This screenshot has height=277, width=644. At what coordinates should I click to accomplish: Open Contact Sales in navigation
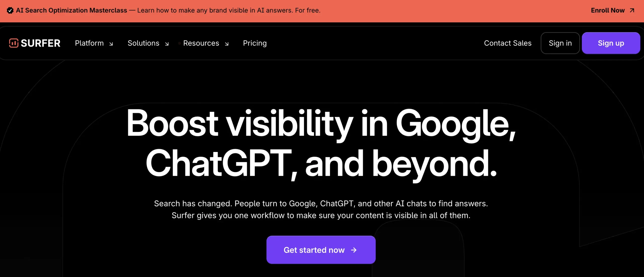508,43
